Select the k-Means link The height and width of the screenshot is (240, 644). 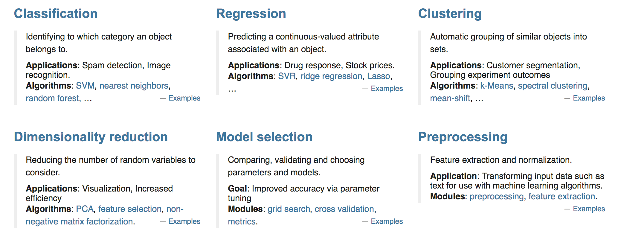[x=497, y=86]
